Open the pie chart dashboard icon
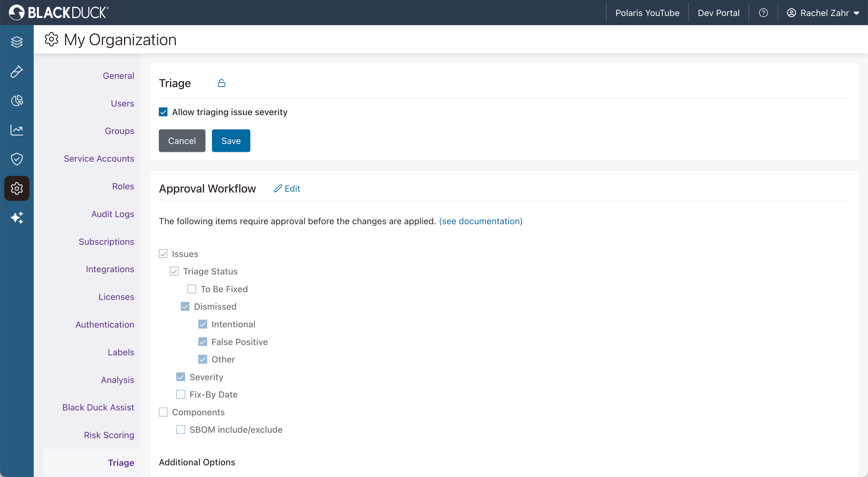 pyautogui.click(x=17, y=100)
